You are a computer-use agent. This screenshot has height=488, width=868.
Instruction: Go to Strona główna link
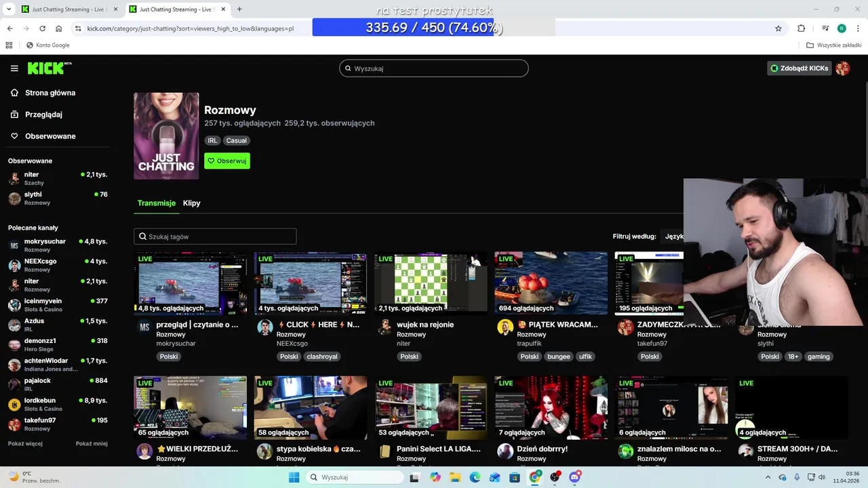pos(50,93)
